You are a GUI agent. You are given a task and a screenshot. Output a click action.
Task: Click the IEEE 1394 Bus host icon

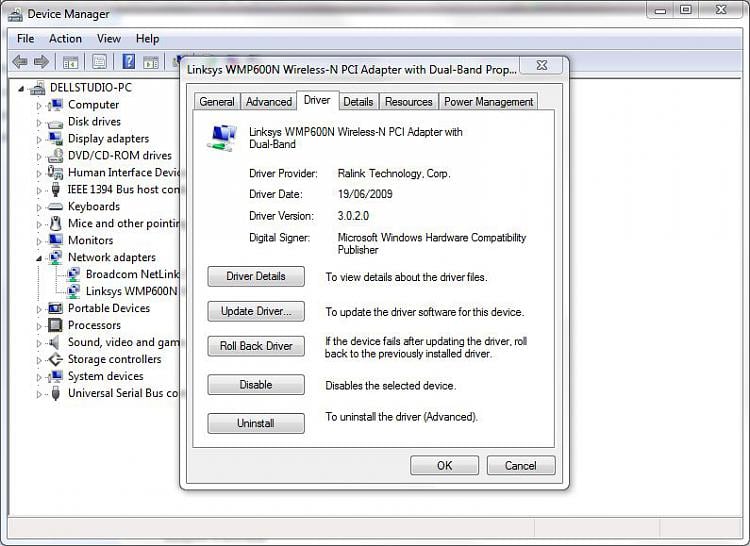[55, 189]
